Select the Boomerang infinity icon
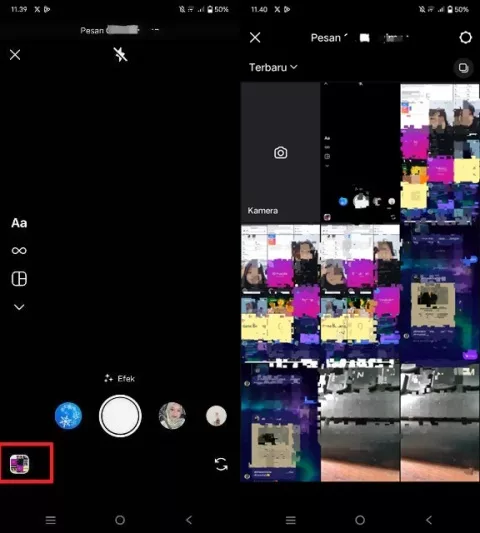This screenshot has height=533, width=480. click(x=19, y=251)
